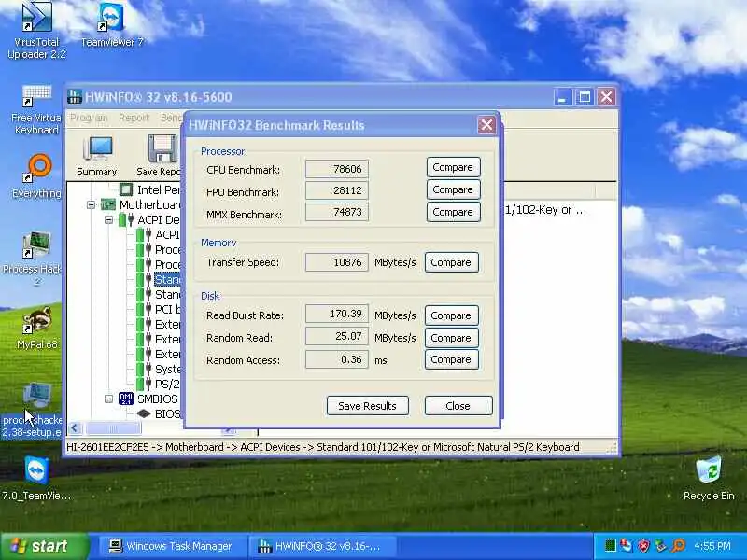This screenshot has width=747, height=560.
Task: Compare the MMX Benchmark result
Action: click(453, 212)
